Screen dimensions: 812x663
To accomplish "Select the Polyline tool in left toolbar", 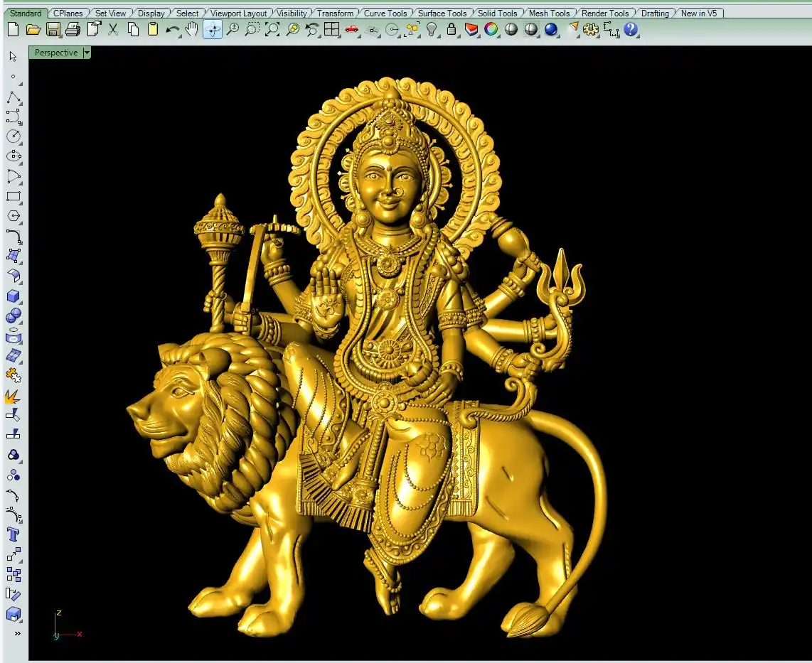I will point(14,97).
